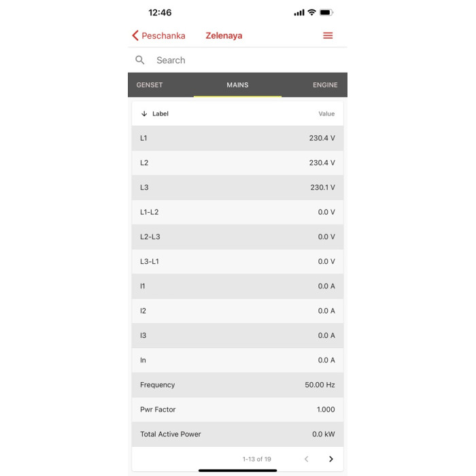Select the L1-L2 voltage row
Viewport: 476px width, 476px height.
coord(237,212)
